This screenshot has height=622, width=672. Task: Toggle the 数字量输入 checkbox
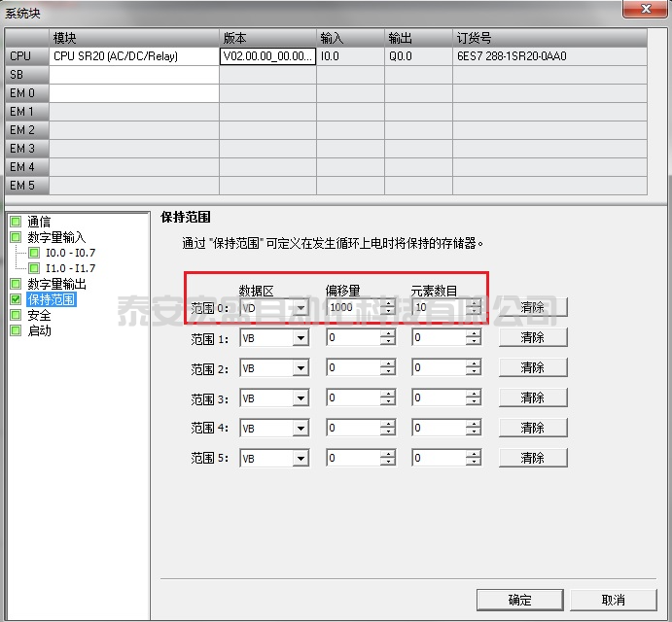point(16,237)
